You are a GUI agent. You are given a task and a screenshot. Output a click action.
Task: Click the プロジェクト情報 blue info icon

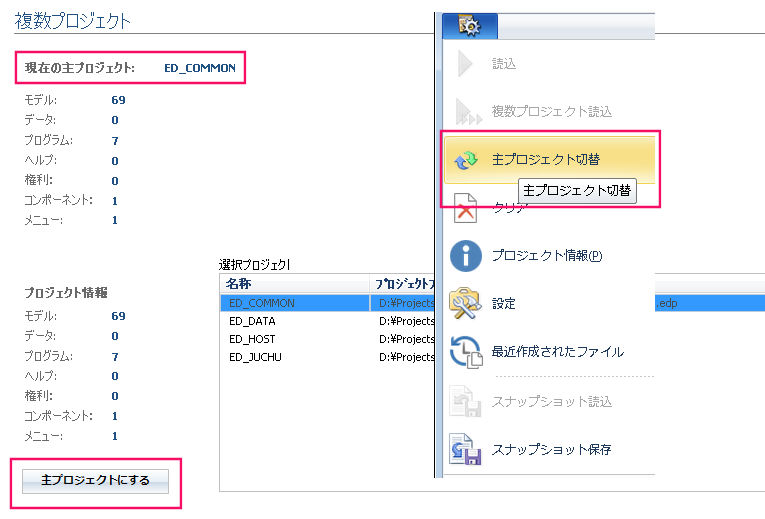click(465, 256)
